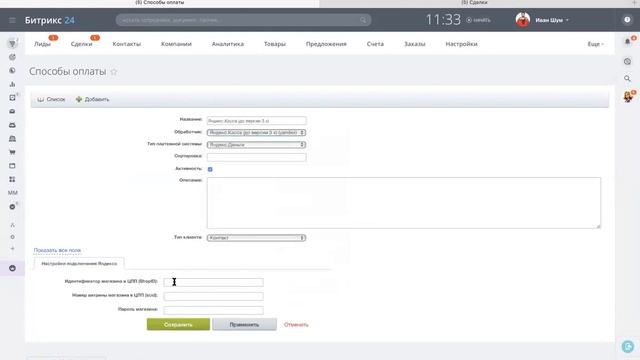The width and height of the screenshot is (640, 360).
Task: Open the four-squares grid sidebar icon
Action: click(x=12, y=179)
